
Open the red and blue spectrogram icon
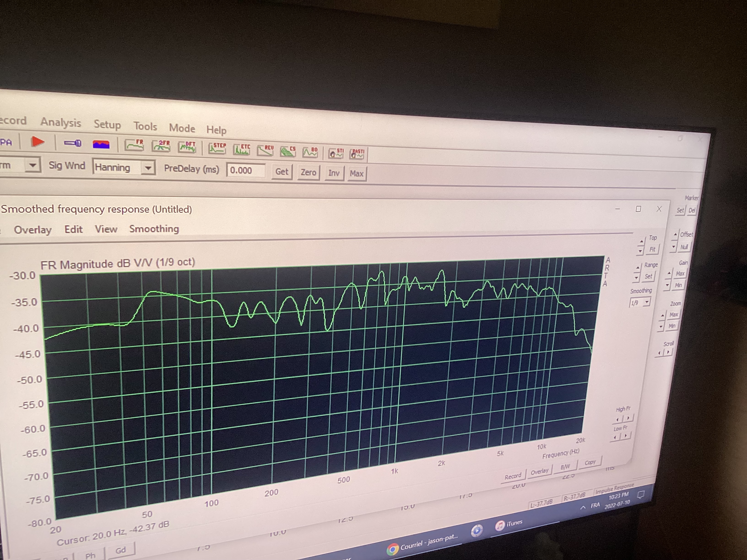tap(101, 145)
